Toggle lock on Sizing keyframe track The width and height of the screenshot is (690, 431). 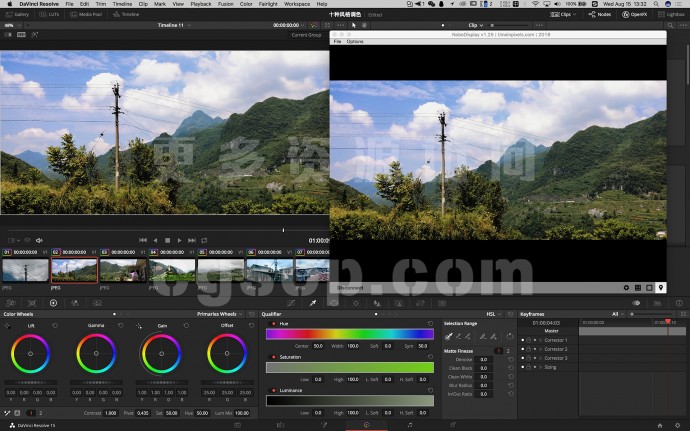pos(529,367)
